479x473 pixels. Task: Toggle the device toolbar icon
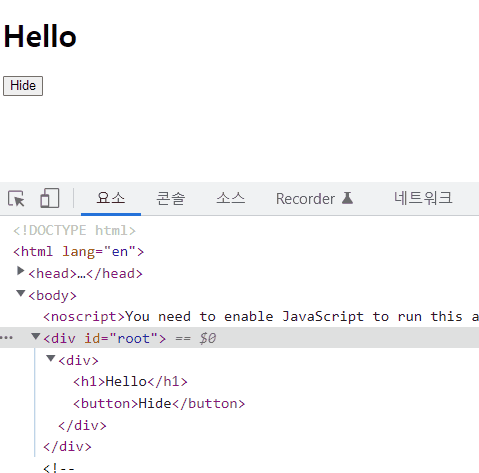[x=50, y=198]
